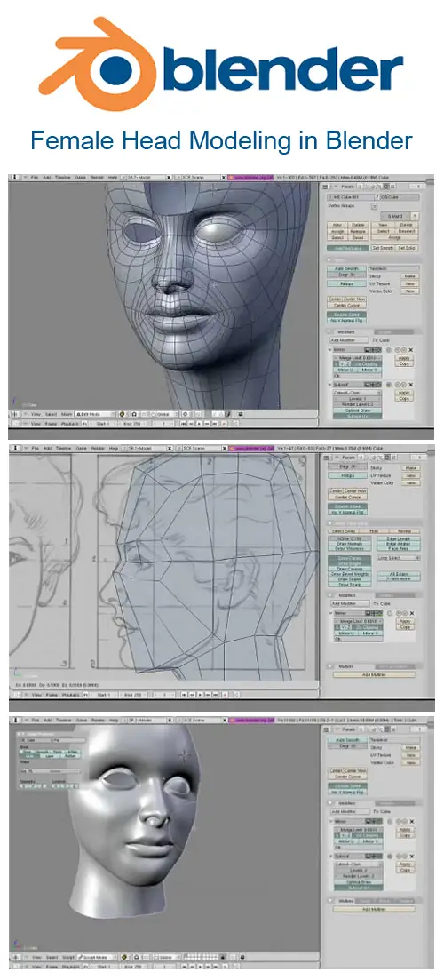
Task: Click Start 1 field in side-profile screenshot timeline
Action: pyautogui.click(x=103, y=695)
